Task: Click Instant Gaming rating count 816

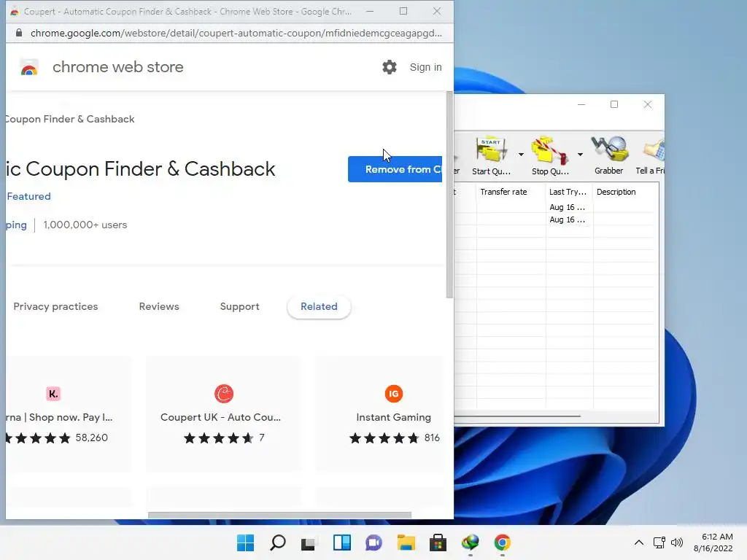Action: point(432,437)
